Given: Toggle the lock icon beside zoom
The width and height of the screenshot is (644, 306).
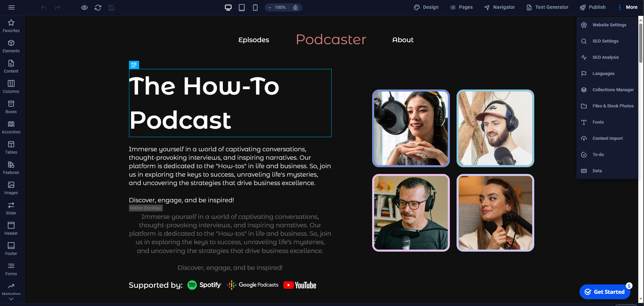Looking at the screenshot, I should coord(295,7).
